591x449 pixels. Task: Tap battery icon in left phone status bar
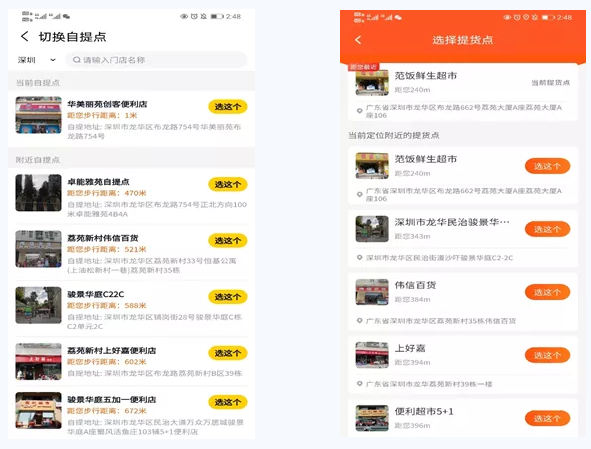pos(217,16)
